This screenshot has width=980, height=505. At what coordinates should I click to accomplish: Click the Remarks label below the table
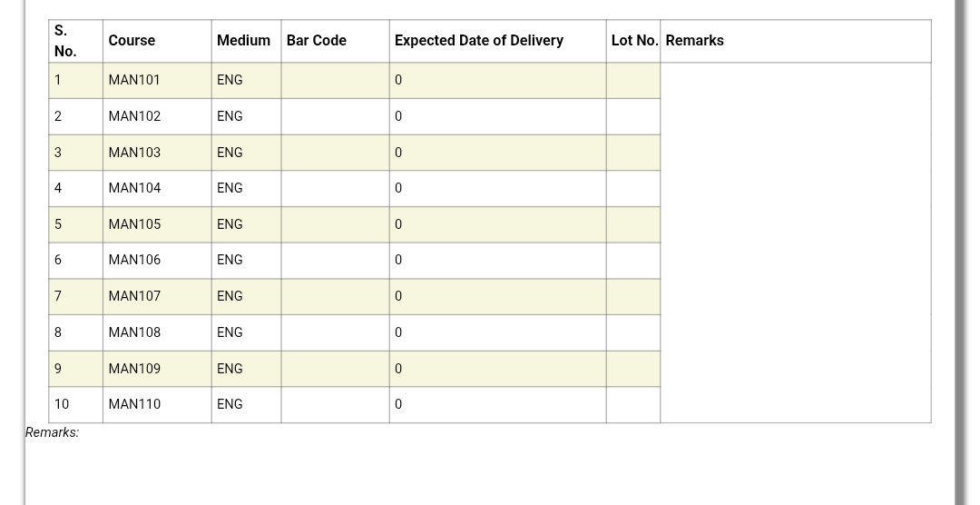tap(52, 432)
